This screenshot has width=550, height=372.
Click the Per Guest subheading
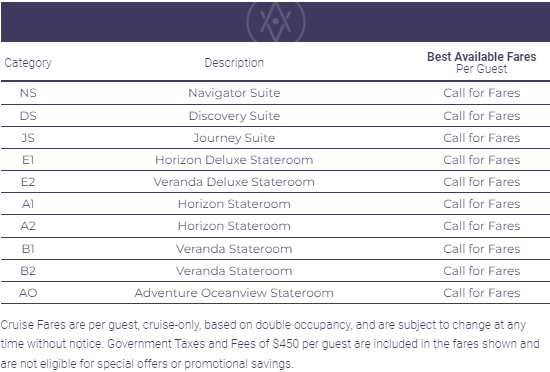click(481, 69)
